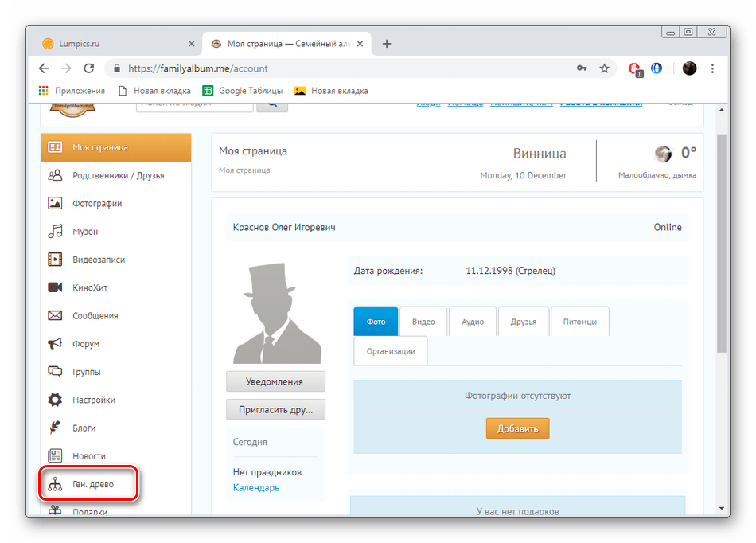Open the Моя страница sidebar item

coord(115,147)
